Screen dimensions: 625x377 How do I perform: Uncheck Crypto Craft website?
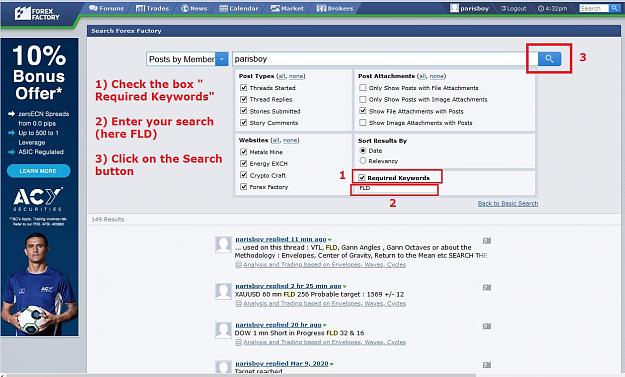point(244,175)
